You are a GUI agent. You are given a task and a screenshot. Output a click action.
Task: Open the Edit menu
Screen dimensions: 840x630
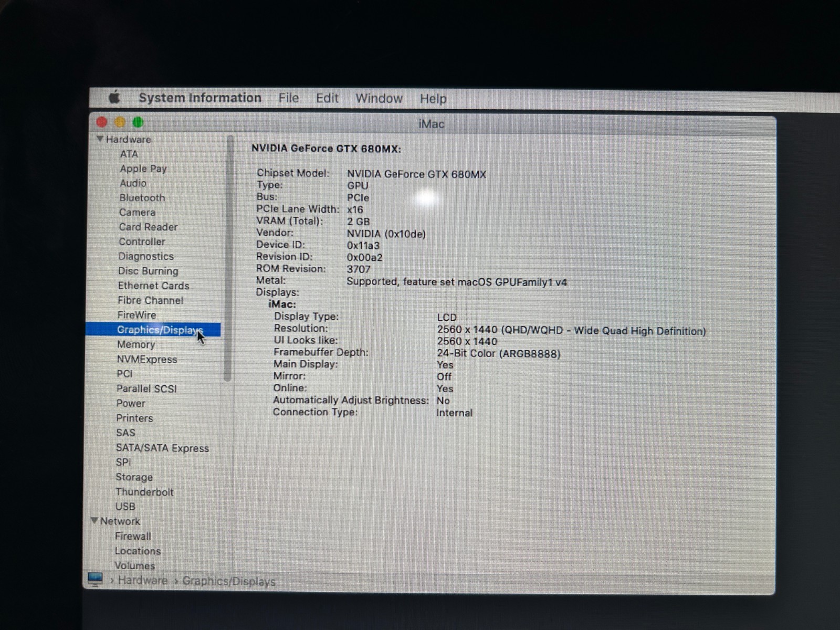click(327, 98)
